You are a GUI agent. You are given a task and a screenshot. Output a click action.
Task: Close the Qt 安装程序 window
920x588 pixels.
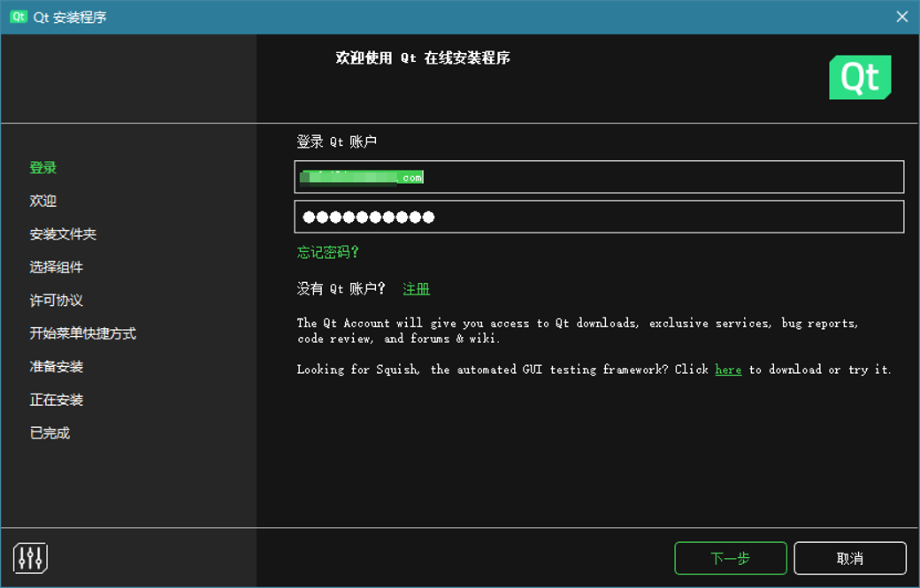901,17
